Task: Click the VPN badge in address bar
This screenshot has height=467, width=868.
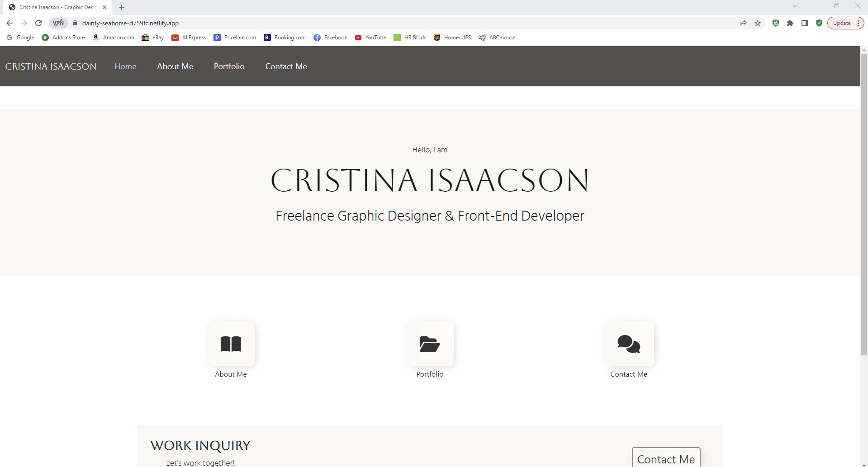Action: tap(58, 23)
